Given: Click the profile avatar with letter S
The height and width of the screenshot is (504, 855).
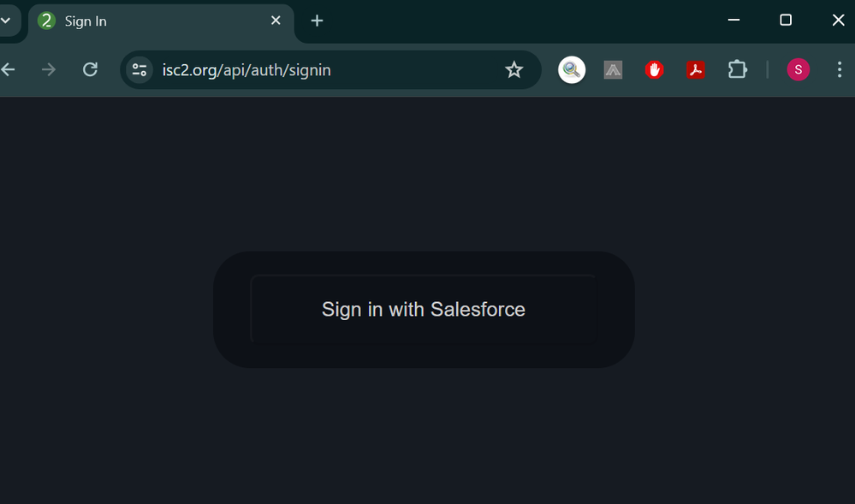Looking at the screenshot, I should (x=798, y=69).
